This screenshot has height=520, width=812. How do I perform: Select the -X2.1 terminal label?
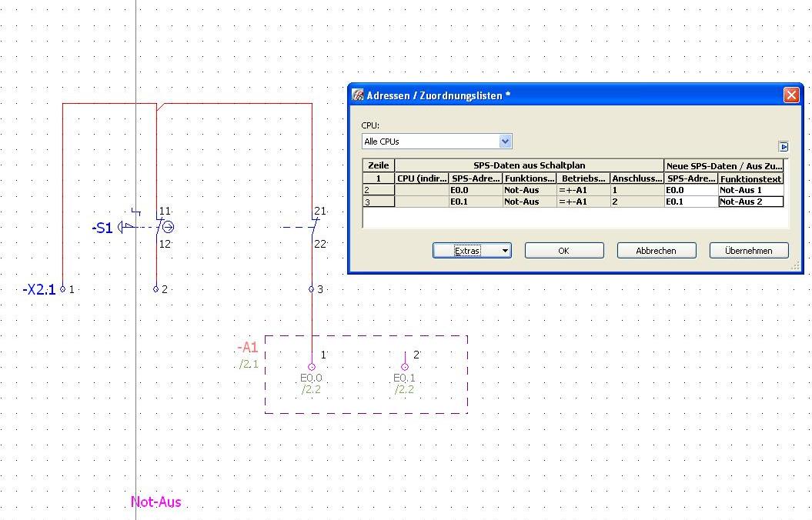pyautogui.click(x=38, y=289)
